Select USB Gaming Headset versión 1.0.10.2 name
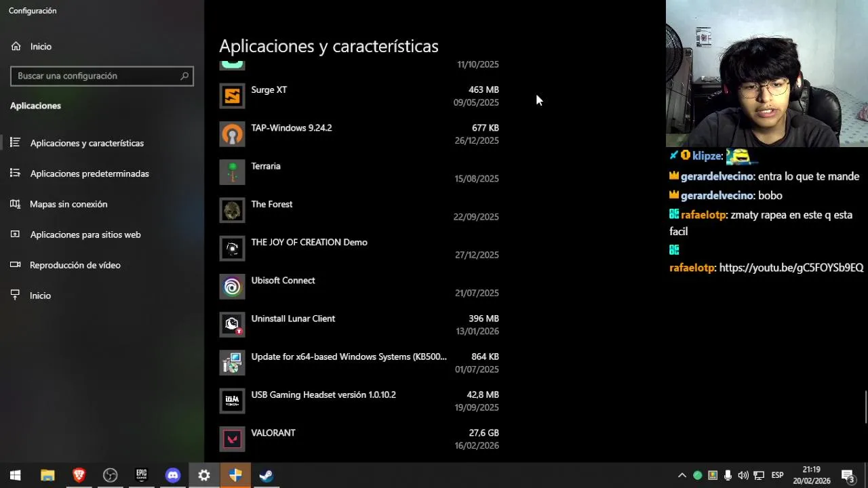Image resolution: width=868 pixels, height=488 pixels. click(x=323, y=394)
